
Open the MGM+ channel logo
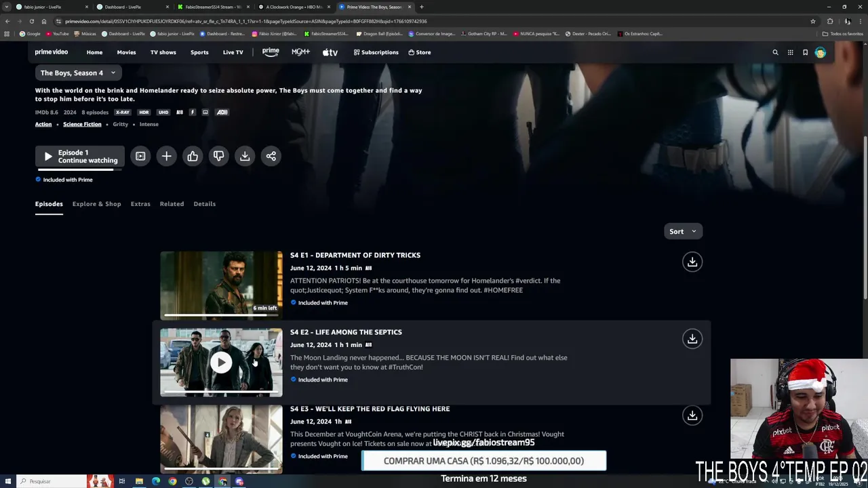(300, 52)
